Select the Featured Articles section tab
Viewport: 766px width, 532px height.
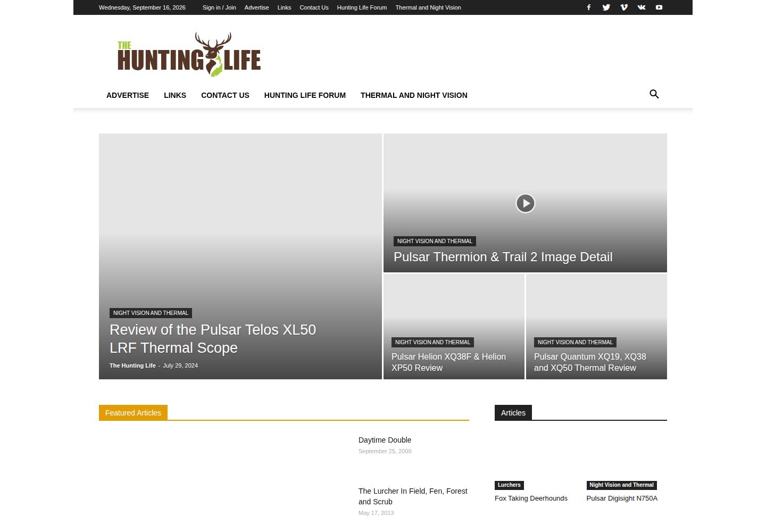pyautogui.click(x=133, y=413)
